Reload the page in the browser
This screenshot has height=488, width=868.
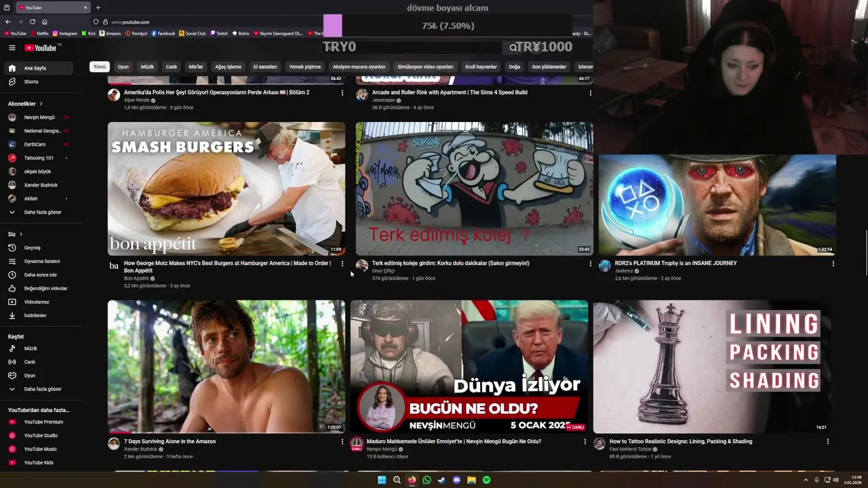click(x=32, y=22)
